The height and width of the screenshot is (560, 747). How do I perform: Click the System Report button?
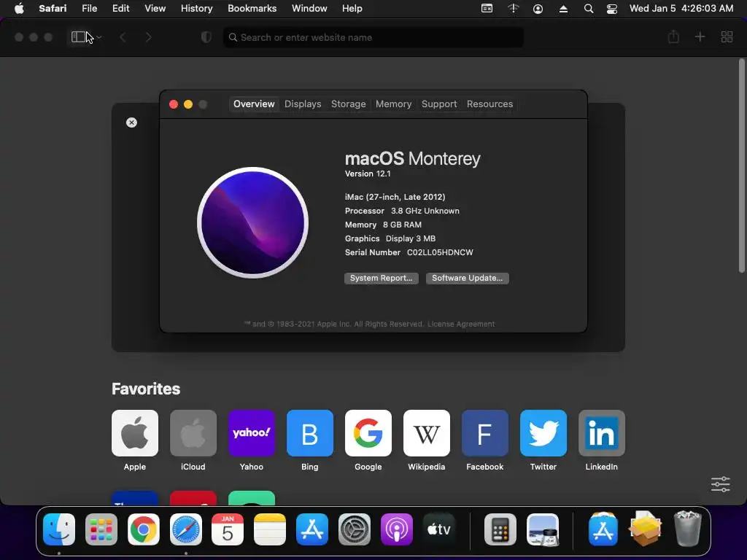(x=381, y=278)
